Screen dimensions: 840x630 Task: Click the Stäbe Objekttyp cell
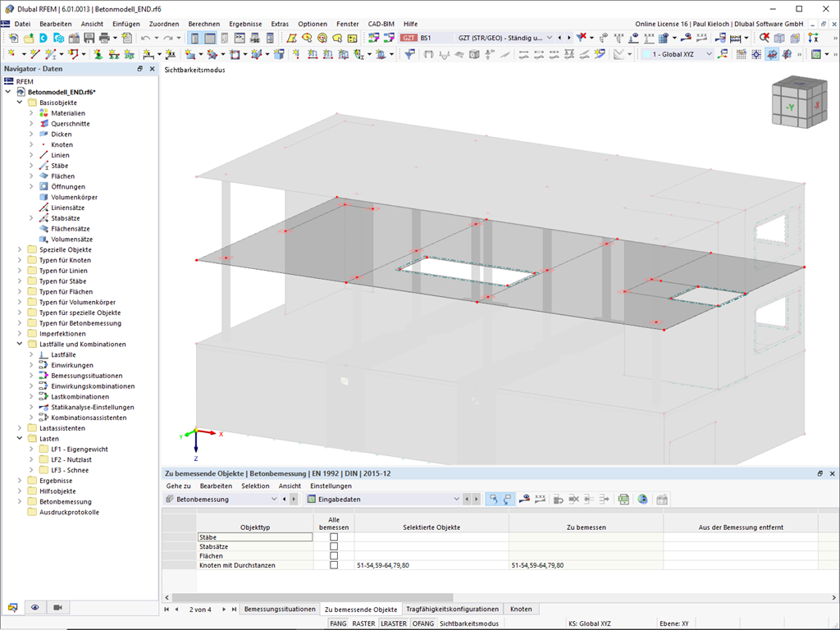pos(255,536)
